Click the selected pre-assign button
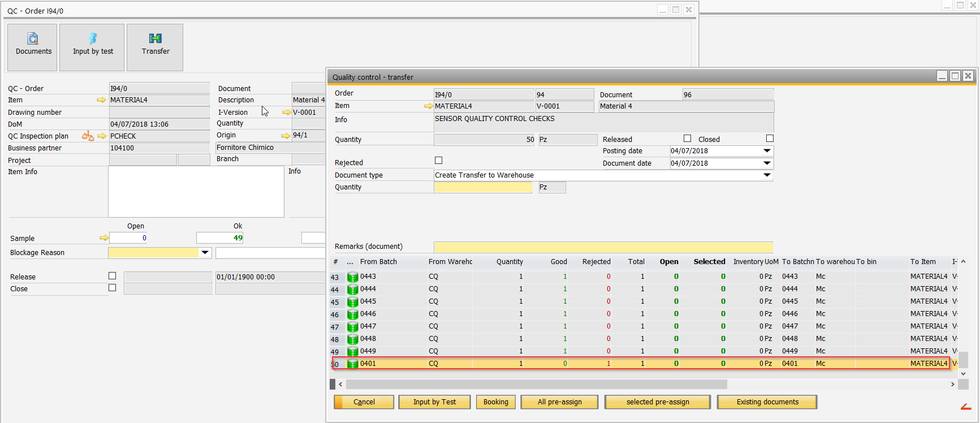 click(658, 402)
